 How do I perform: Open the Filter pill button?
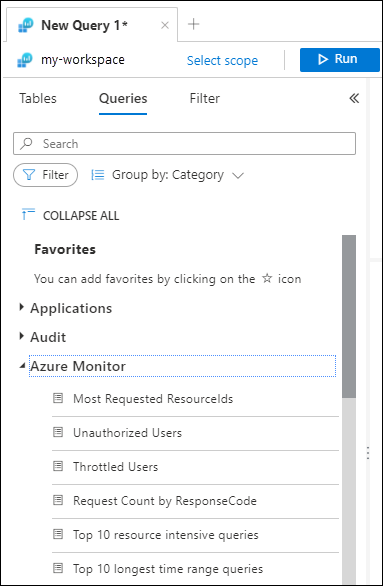tap(46, 175)
